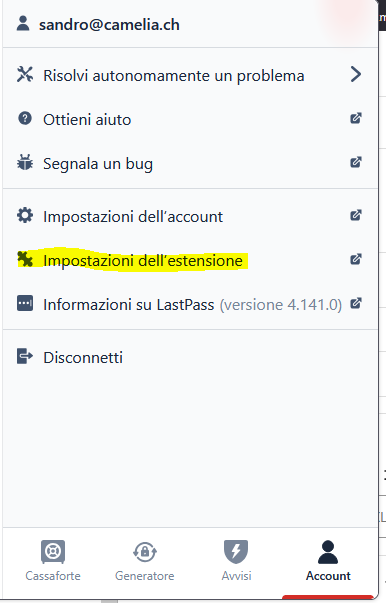Switch to the Cassaforte tab

[53, 561]
